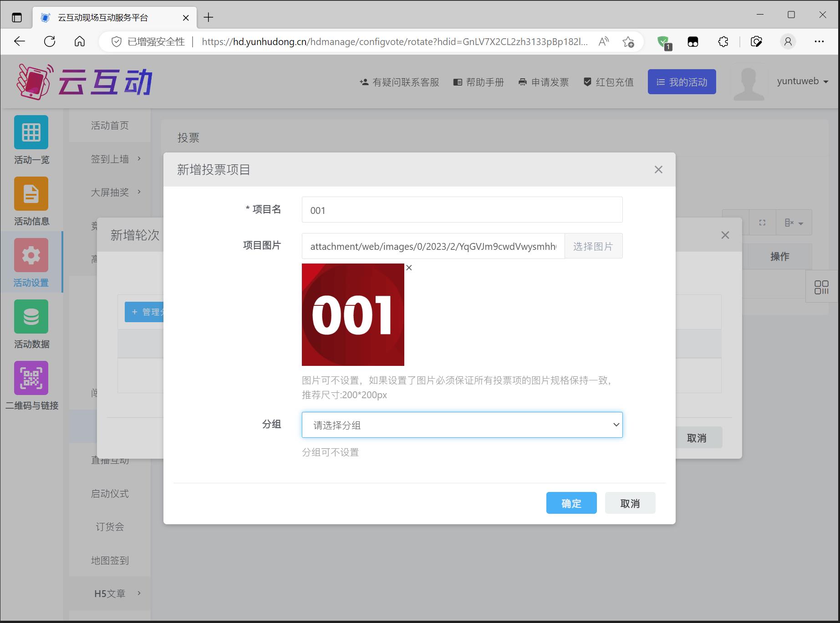Expand the 签到上墙 sidebar submenu
The image size is (840, 623).
point(116,159)
